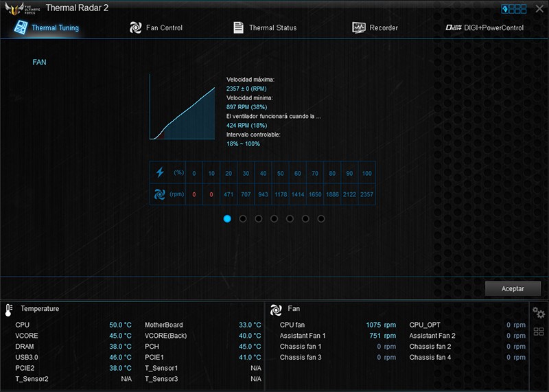Select the sixth fan page dot
Screen dimensions: 549x392
click(x=305, y=218)
